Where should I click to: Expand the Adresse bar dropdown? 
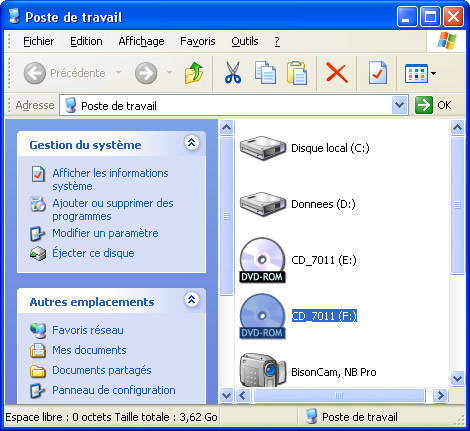[x=400, y=105]
